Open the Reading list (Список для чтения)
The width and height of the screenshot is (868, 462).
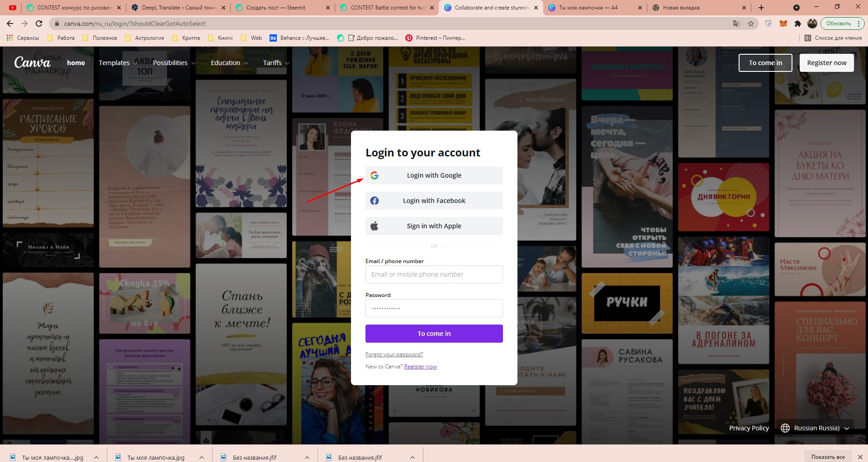(x=833, y=38)
